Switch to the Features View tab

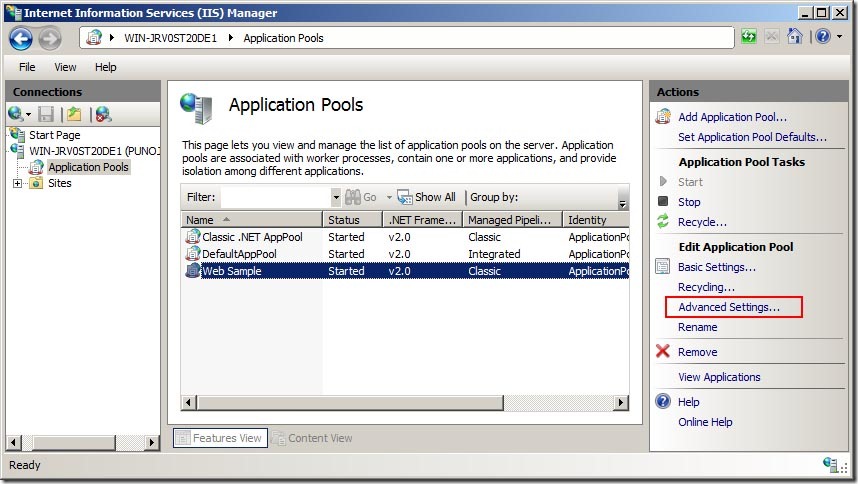coord(220,438)
